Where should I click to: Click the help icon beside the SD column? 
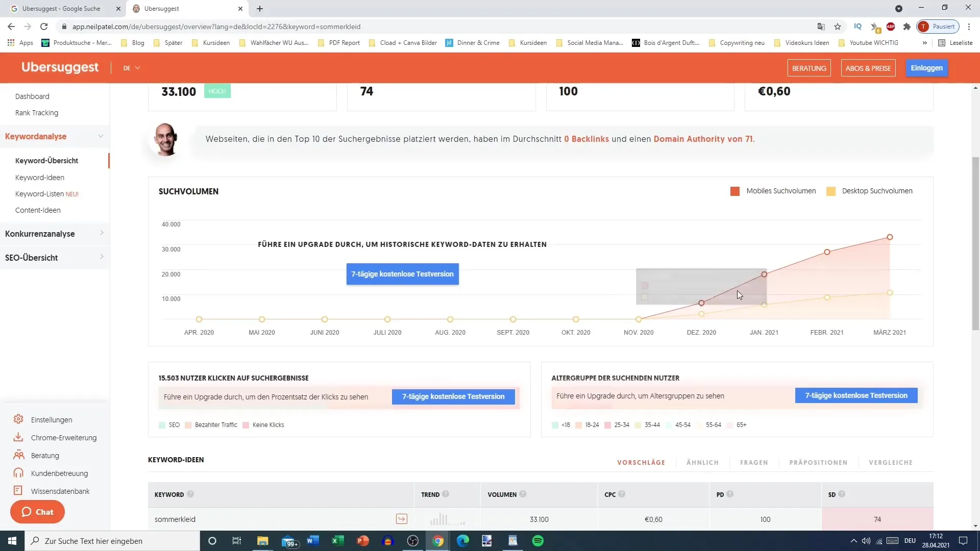(x=842, y=494)
